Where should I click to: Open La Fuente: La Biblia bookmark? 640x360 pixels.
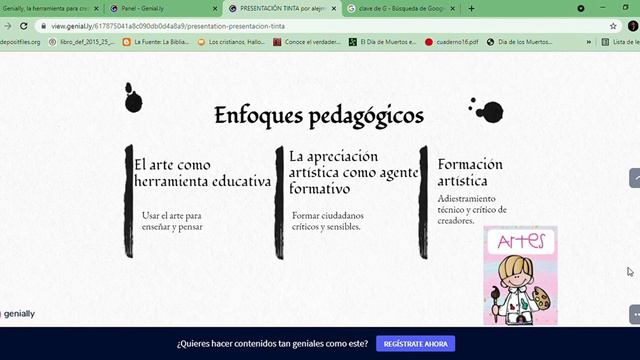click(x=156, y=42)
